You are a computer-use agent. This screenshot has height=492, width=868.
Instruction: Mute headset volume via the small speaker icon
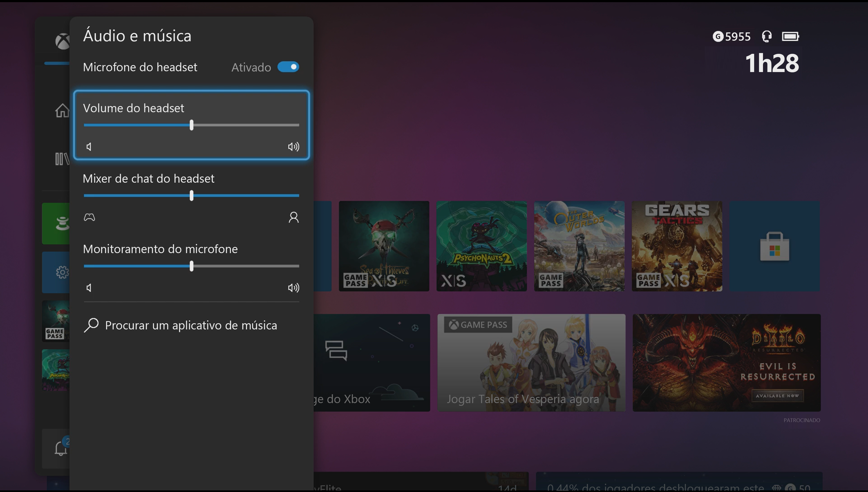pos(89,147)
